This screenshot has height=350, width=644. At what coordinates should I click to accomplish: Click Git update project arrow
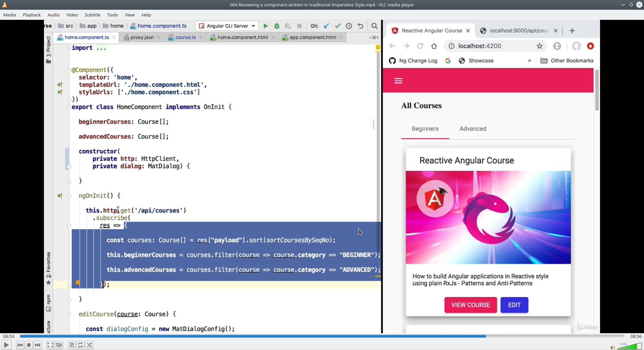326,26
